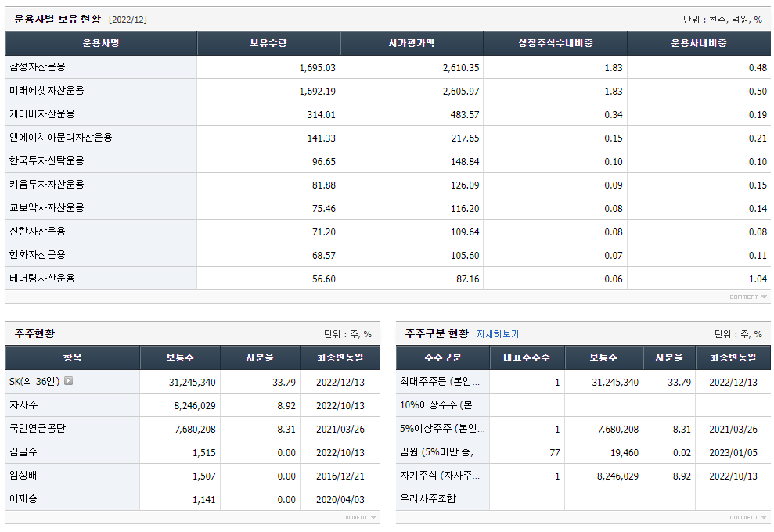Select 이재승 shareholder row
This screenshot has width=774, height=532.
coord(23,498)
